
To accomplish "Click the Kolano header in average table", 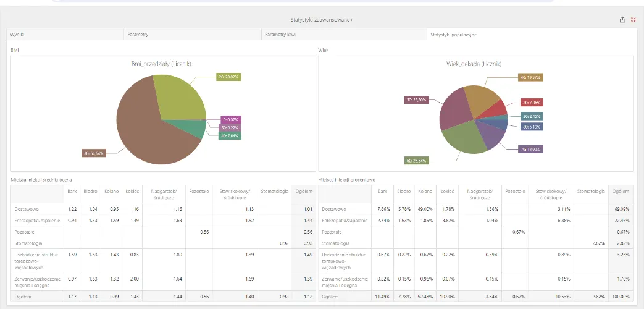I will click(x=111, y=191).
